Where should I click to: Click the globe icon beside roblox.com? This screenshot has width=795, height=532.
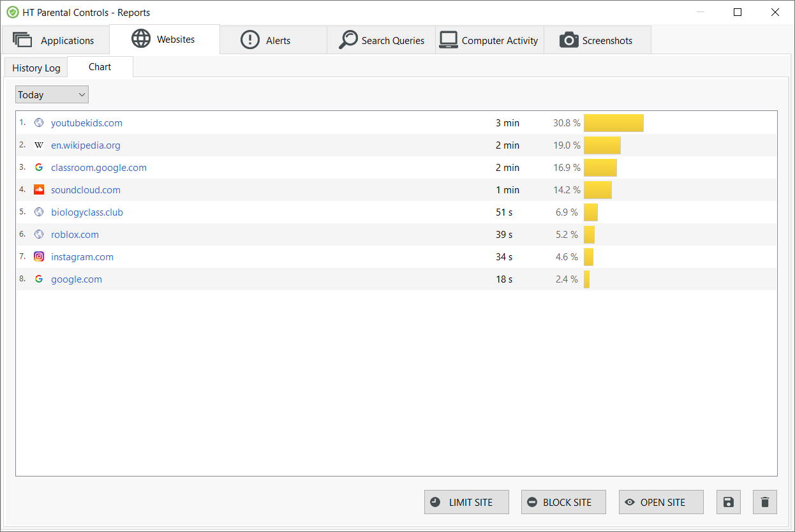39,234
